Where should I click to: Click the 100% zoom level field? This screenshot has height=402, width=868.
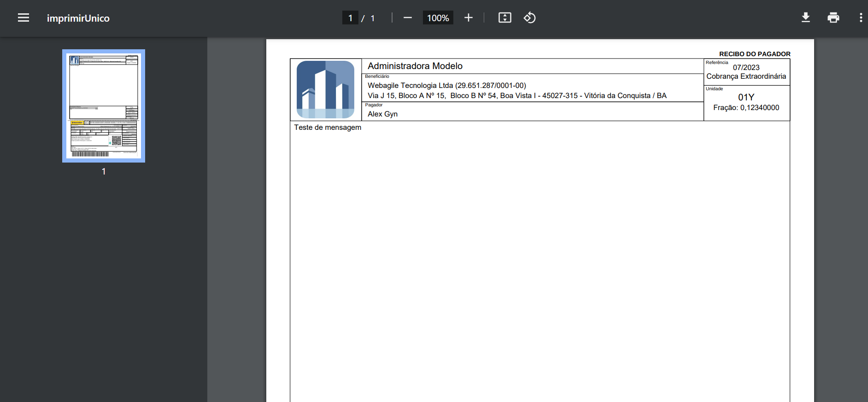point(438,18)
